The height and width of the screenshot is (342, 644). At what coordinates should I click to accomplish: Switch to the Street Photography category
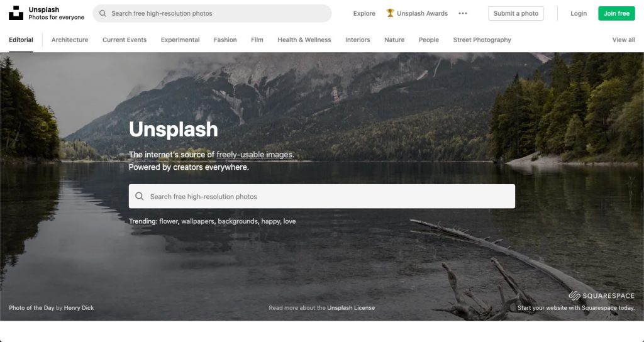(482, 40)
